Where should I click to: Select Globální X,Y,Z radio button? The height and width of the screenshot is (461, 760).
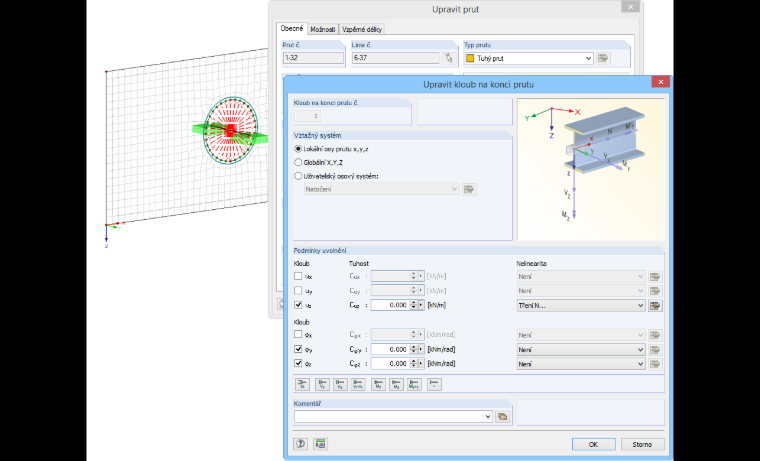[x=298, y=162]
